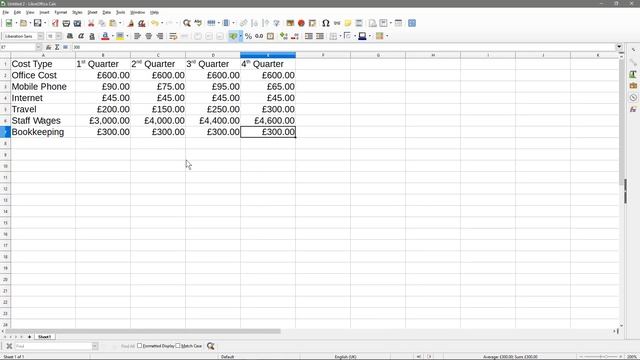Copy the selected cells
Image resolution: width=640 pixels, height=360 pixels.
point(102,23)
